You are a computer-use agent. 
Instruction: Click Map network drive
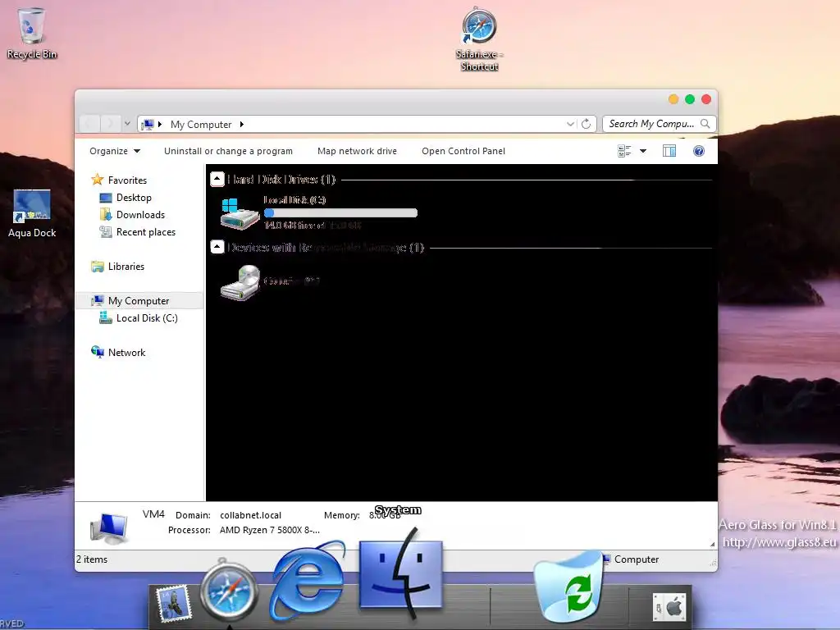point(357,151)
